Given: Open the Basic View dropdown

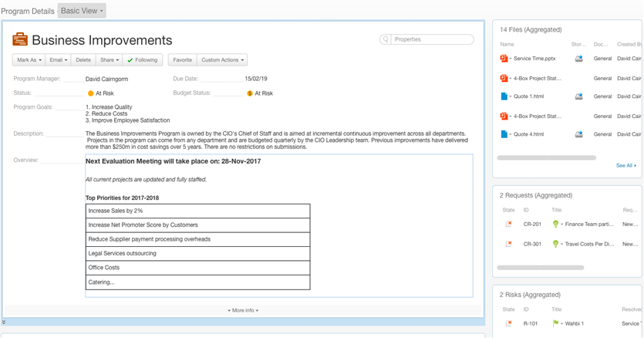Looking at the screenshot, I should pyautogui.click(x=82, y=11).
